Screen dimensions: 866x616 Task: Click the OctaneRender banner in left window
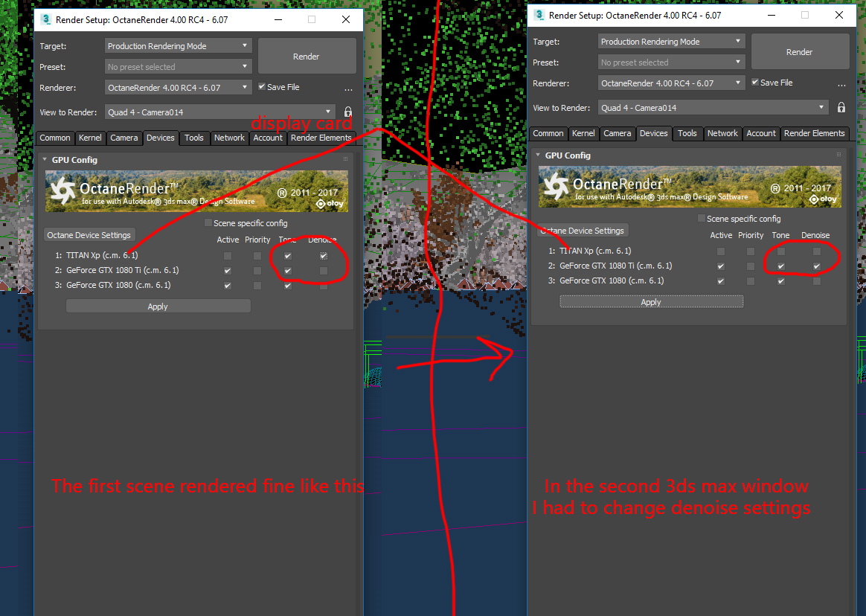pos(196,191)
